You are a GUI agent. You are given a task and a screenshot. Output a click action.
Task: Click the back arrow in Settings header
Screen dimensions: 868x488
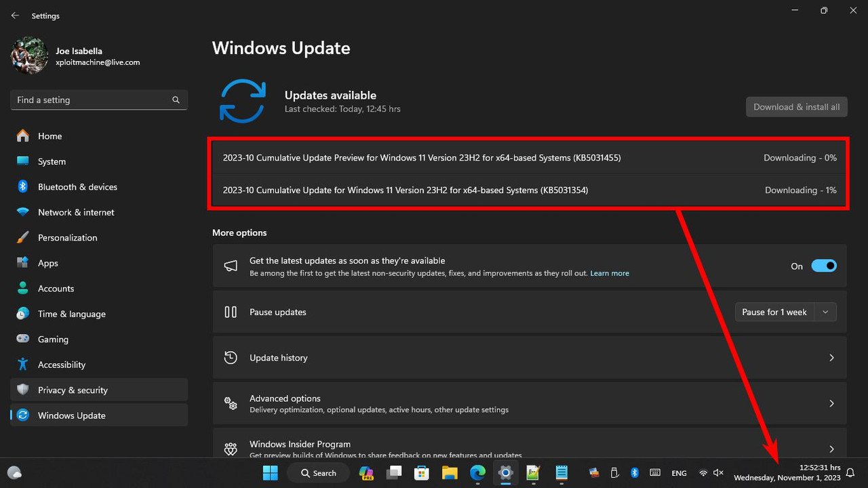tap(15, 15)
